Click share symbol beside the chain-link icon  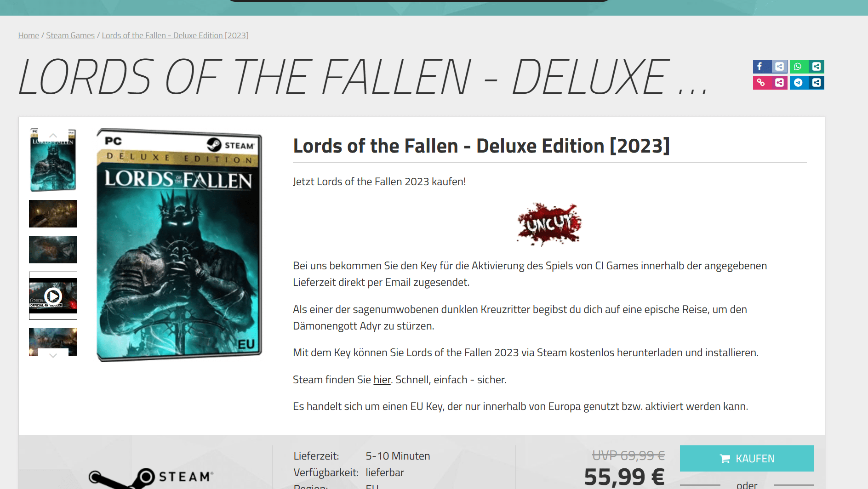[779, 83]
